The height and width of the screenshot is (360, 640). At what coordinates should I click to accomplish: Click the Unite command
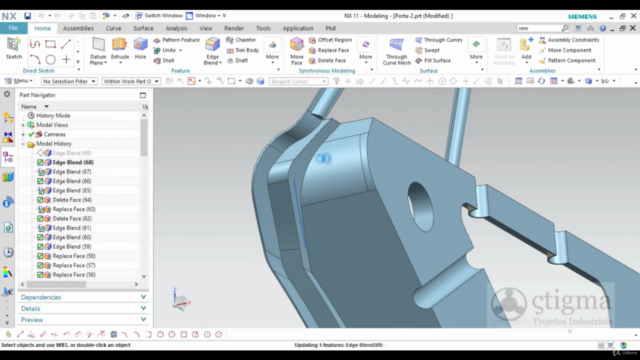coord(165,50)
